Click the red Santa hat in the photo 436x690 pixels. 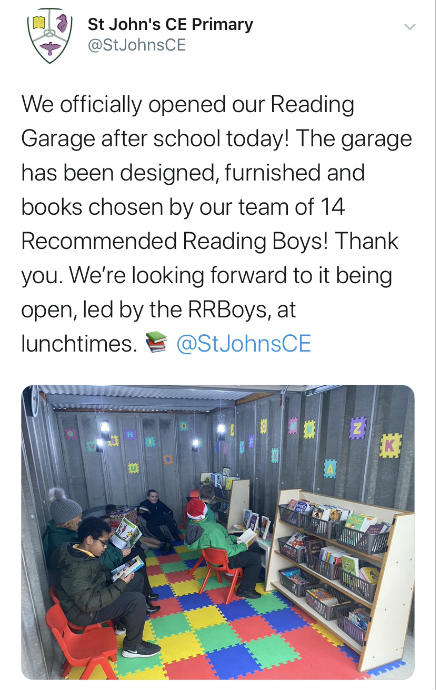coord(196,508)
